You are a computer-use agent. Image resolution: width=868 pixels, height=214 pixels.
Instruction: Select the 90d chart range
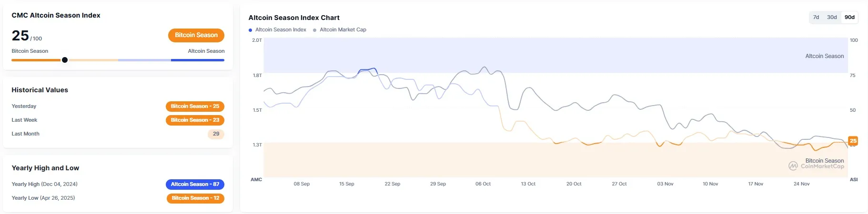point(849,17)
